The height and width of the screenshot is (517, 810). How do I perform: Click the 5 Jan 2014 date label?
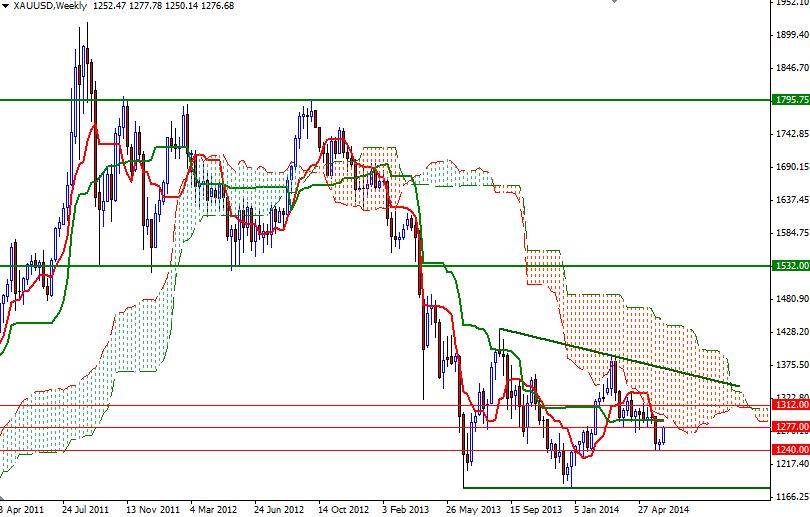click(598, 509)
